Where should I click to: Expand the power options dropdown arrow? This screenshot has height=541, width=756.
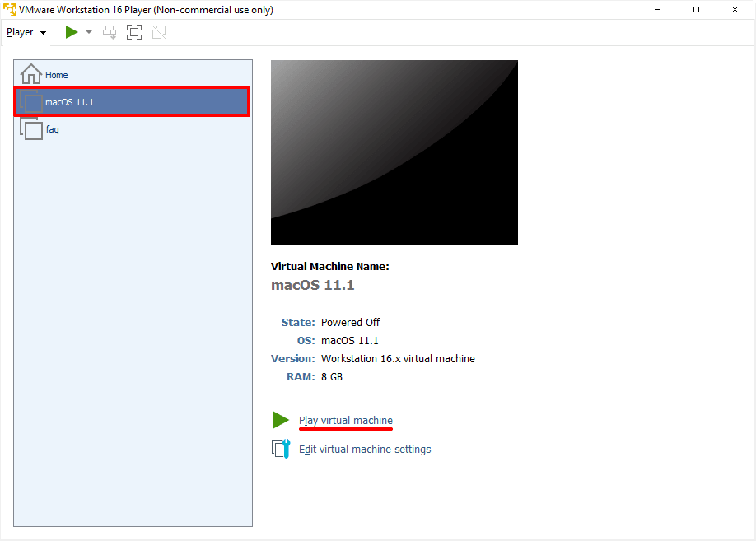(89, 32)
